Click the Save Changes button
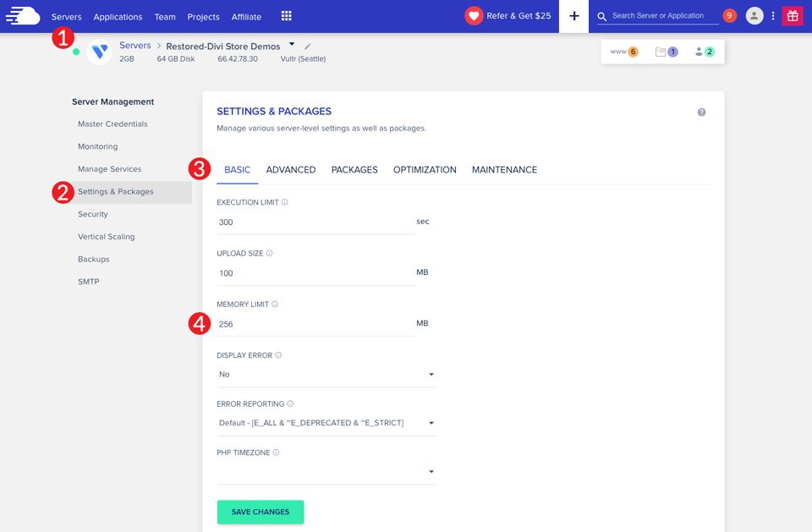 click(x=261, y=512)
